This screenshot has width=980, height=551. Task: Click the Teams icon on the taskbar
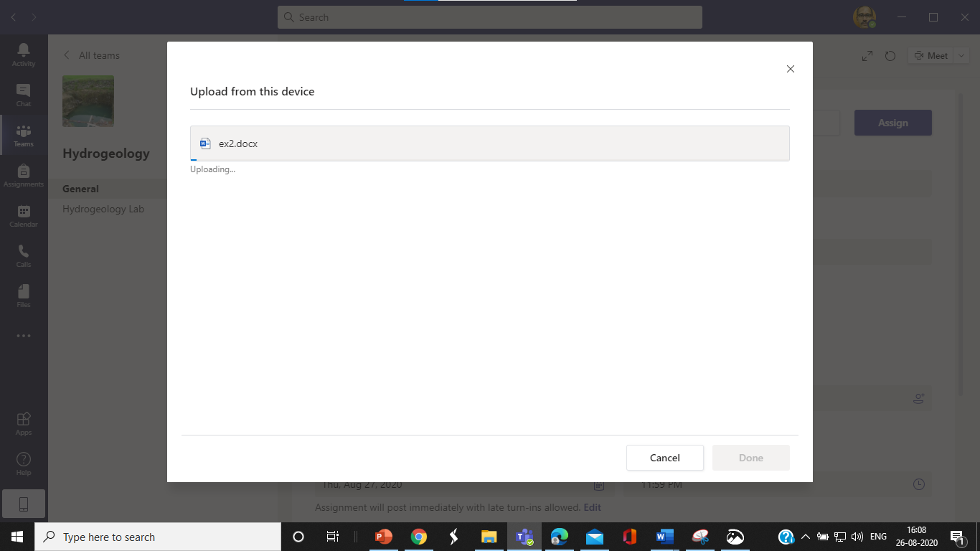coord(524,537)
